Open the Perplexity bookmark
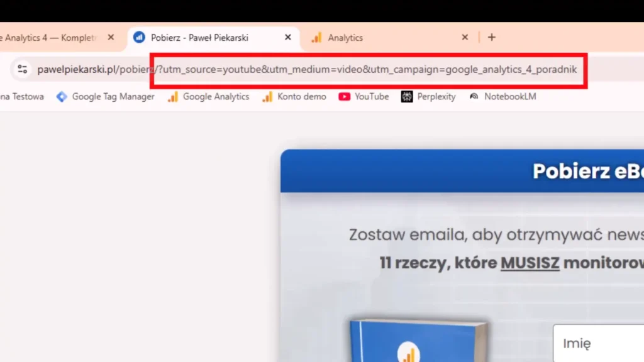This screenshot has height=362, width=644. [x=428, y=97]
